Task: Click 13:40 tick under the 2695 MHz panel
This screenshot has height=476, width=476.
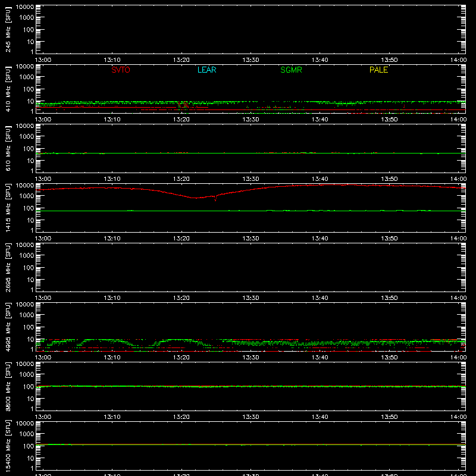Action: click(320, 298)
